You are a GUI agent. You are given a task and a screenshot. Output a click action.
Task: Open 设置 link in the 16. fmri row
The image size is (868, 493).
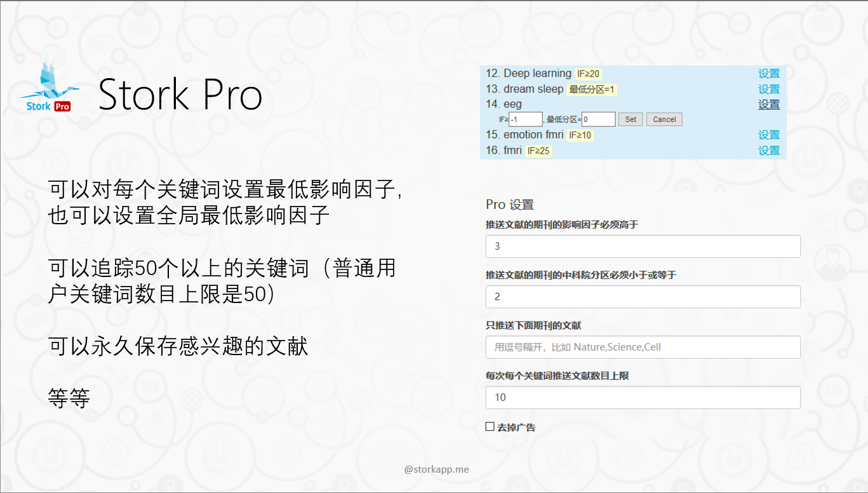(x=769, y=151)
